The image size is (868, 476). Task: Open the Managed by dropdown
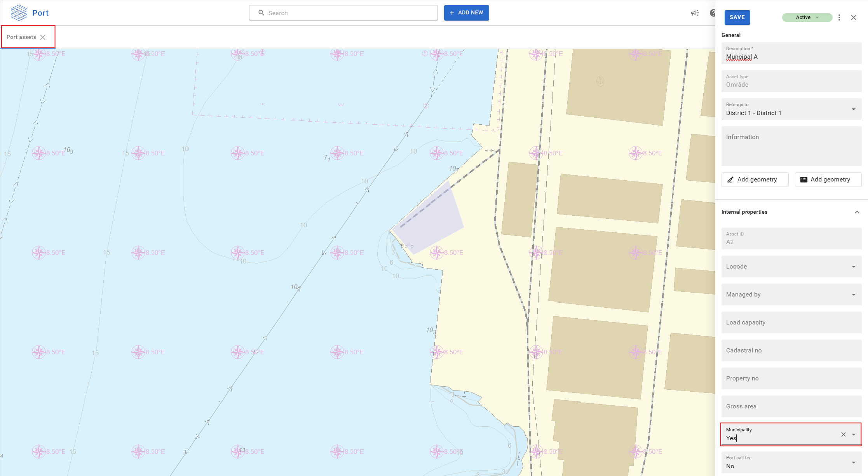coord(853,295)
